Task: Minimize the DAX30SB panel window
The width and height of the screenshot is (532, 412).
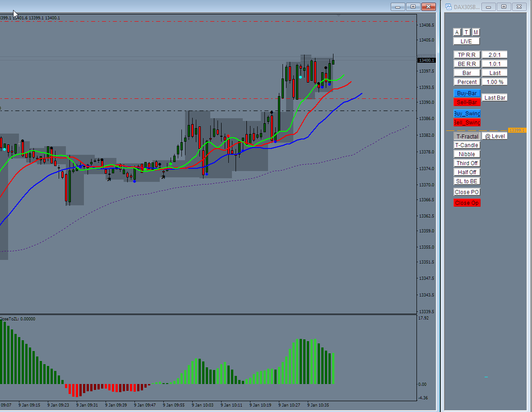Action: pyautogui.click(x=489, y=7)
